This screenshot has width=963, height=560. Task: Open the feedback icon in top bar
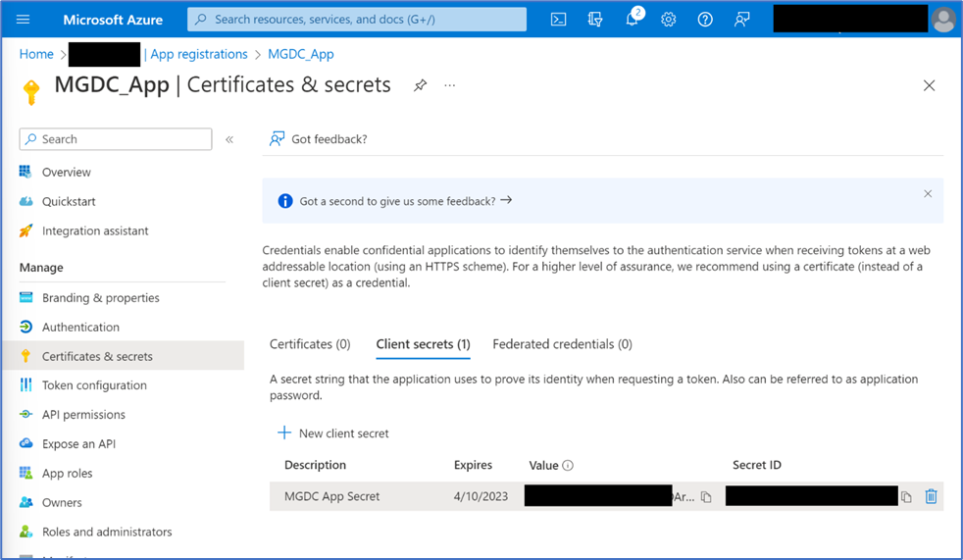[742, 20]
